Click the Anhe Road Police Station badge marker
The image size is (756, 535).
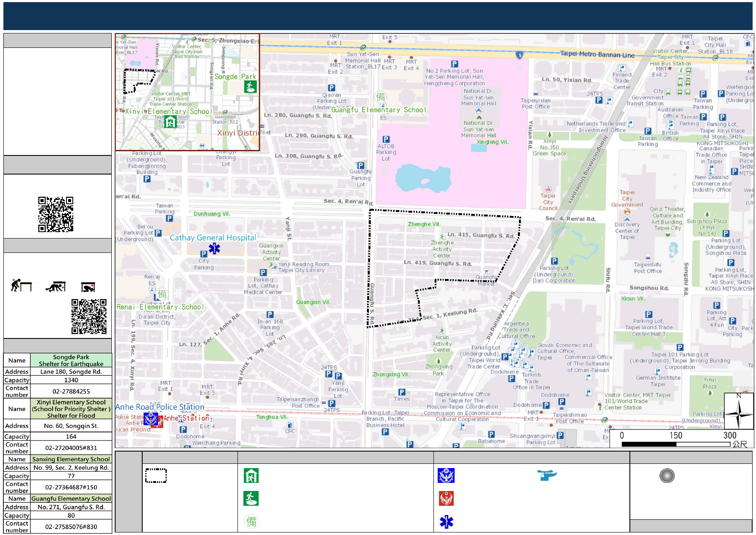coord(151,419)
